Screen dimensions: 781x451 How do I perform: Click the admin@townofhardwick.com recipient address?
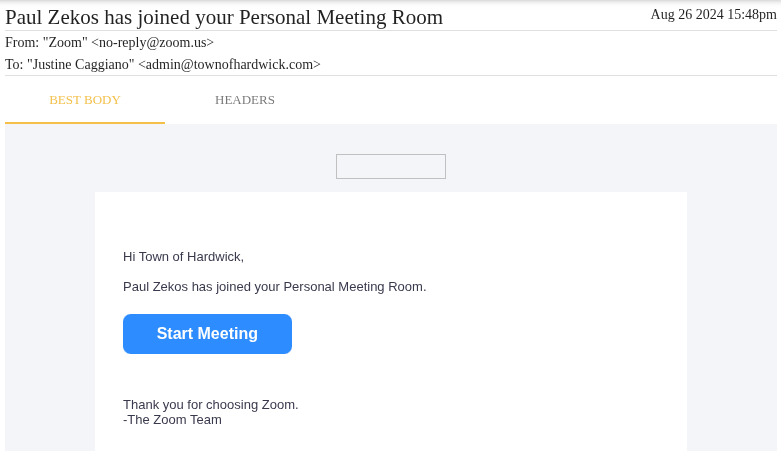[x=229, y=65]
